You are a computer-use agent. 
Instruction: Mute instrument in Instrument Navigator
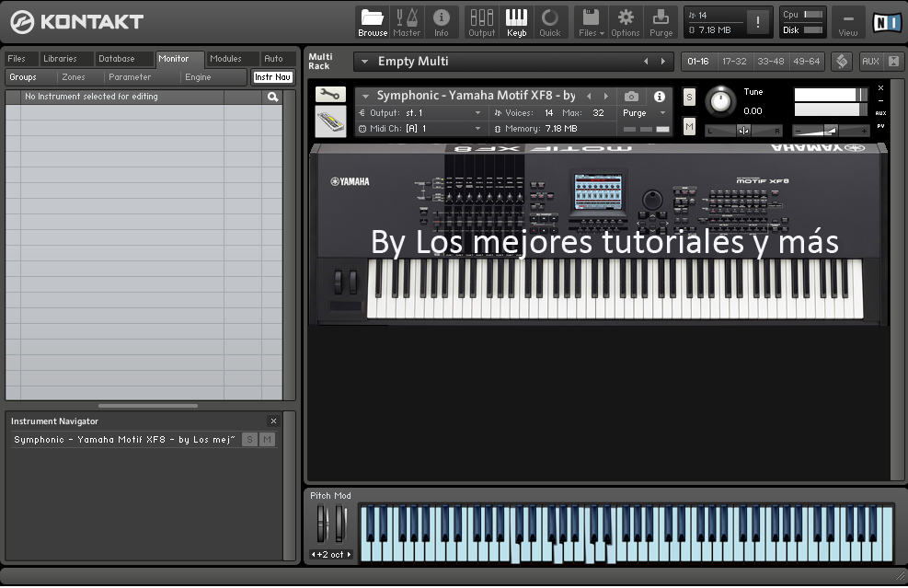pyautogui.click(x=267, y=440)
